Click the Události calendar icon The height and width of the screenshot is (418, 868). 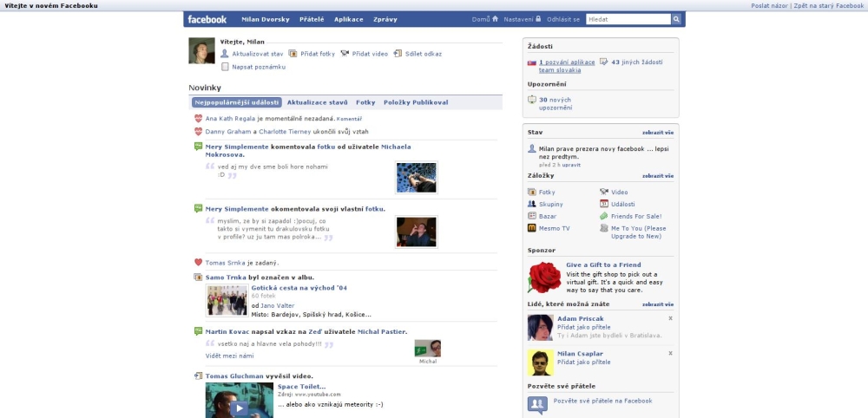click(604, 204)
